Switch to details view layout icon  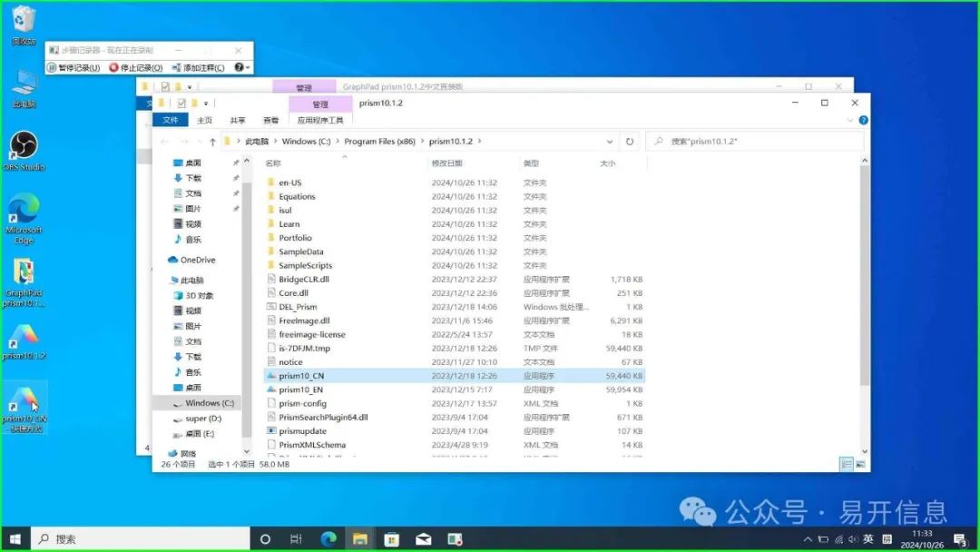[847, 464]
